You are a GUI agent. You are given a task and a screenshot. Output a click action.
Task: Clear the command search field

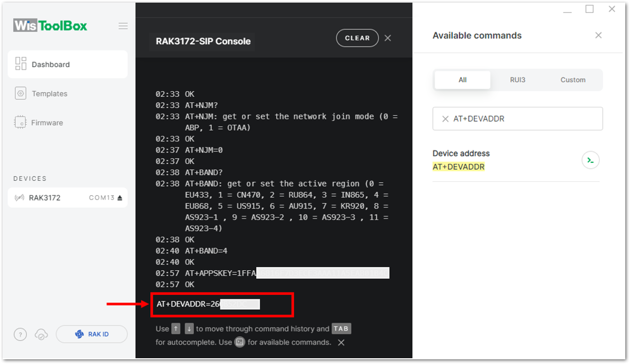point(445,119)
